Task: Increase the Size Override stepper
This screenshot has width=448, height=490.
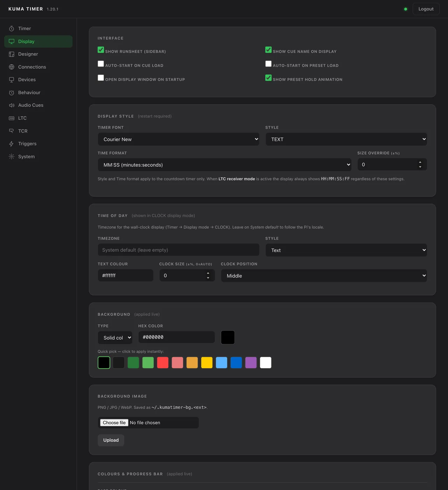Action: click(x=420, y=162)
